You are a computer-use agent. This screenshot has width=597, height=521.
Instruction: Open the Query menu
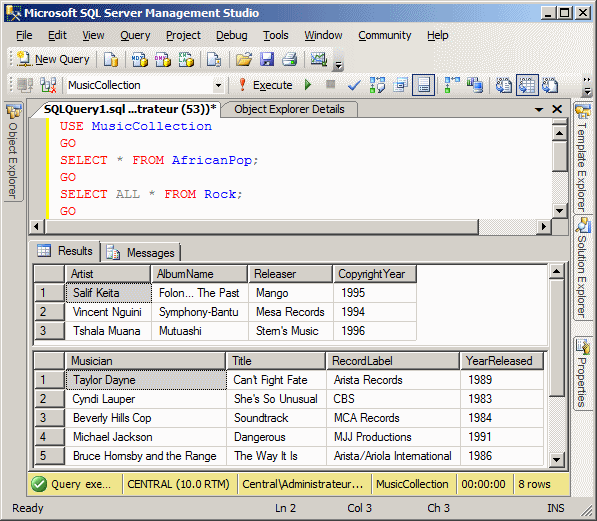tap(135, 35)
